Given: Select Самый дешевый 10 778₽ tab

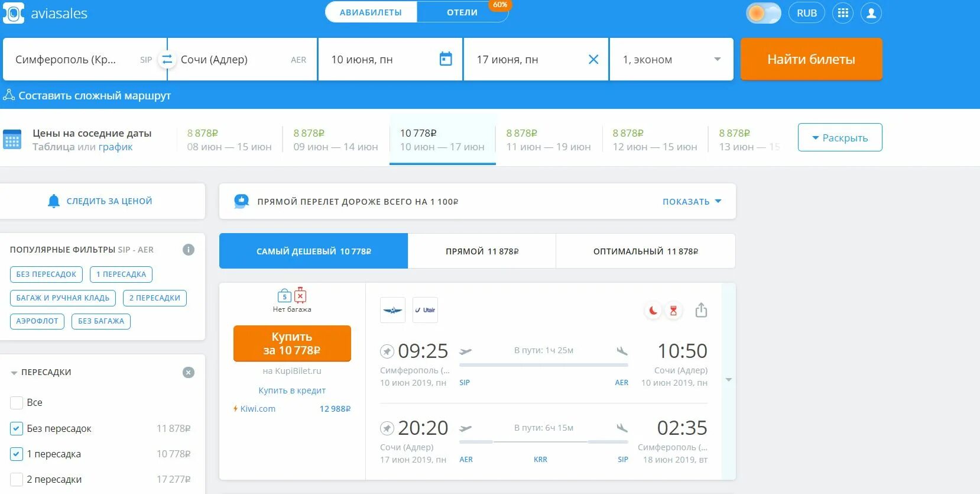Looking at the screenshot, I should 313,251.
